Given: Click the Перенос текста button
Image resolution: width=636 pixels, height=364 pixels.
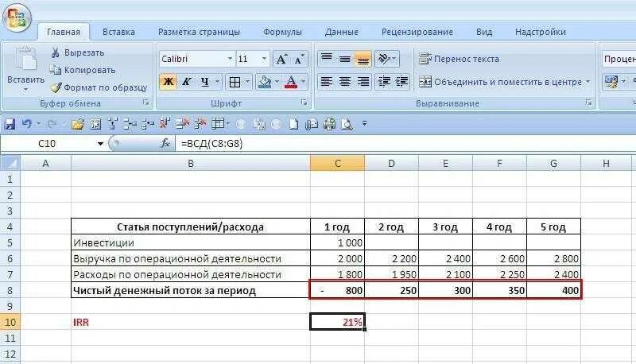Looking at the screenshot, I should pos(459,59).
